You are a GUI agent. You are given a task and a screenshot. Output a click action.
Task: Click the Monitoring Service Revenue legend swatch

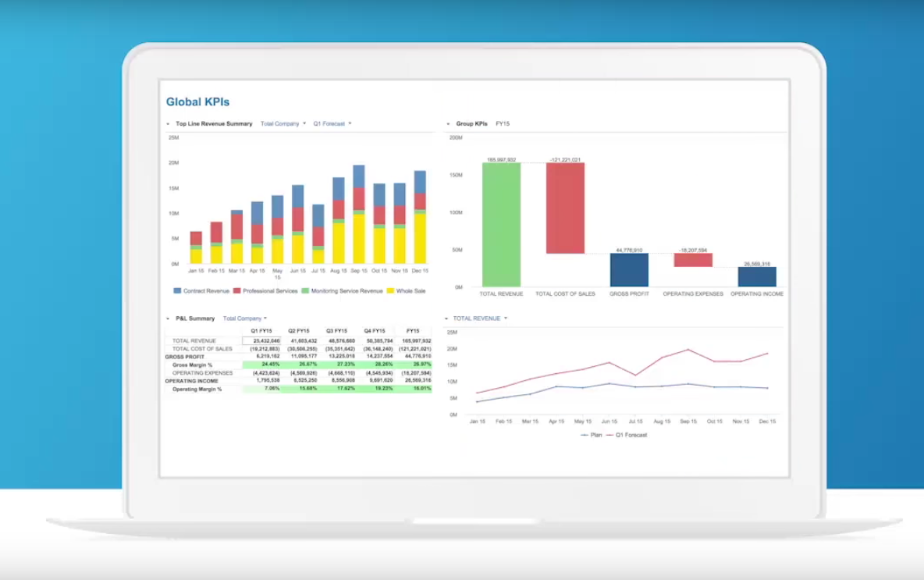(305, 290)
